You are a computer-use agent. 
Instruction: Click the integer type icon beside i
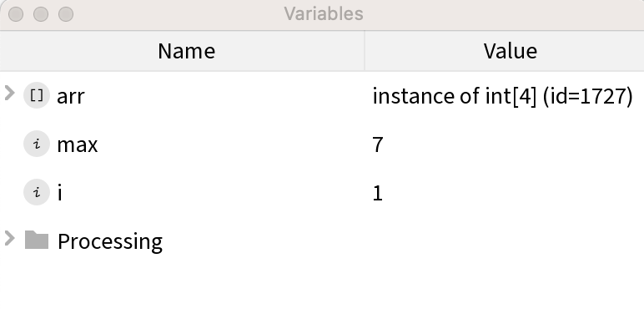(x=37, y=192)
